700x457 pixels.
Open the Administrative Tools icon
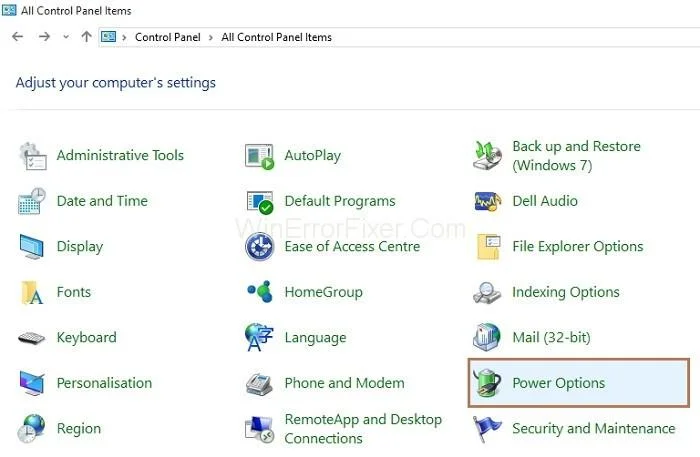pos(32,156)
